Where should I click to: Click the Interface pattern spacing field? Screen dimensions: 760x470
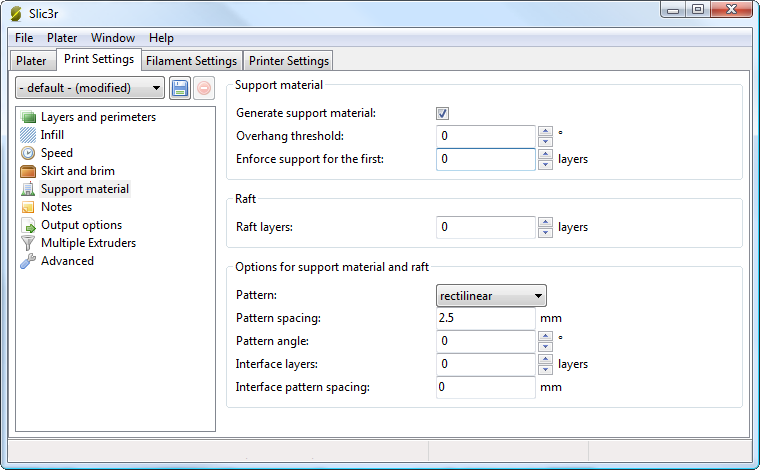click(x=486, y=387)
